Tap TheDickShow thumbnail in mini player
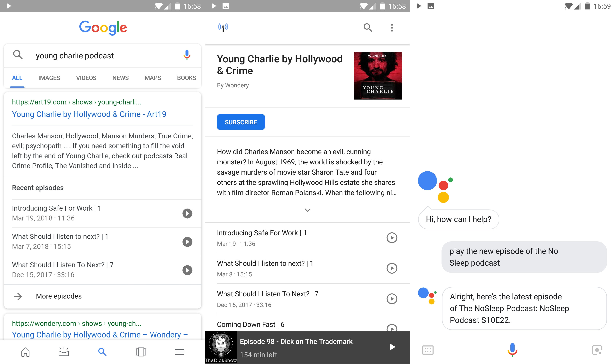 coord(221,347)
